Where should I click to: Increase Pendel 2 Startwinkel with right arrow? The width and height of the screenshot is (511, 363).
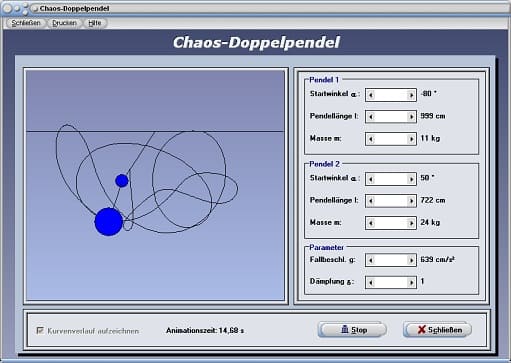click(x=411, y=179)
